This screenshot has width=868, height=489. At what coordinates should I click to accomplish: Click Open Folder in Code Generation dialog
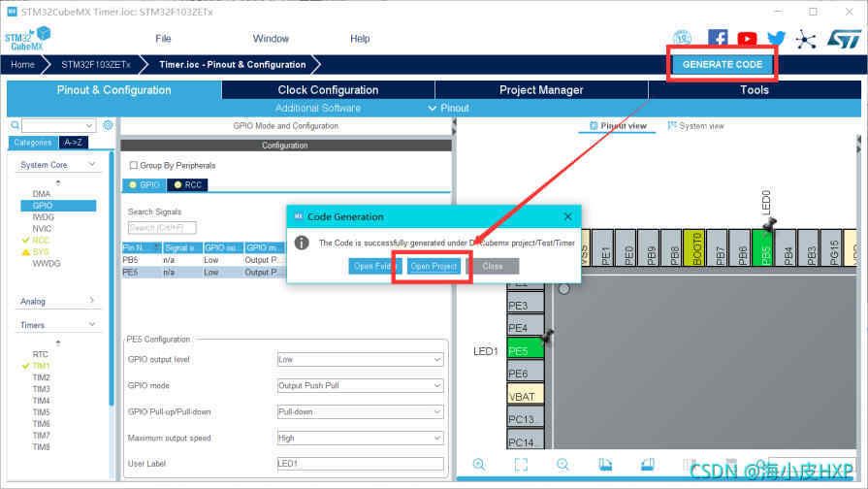coord(374,267)
